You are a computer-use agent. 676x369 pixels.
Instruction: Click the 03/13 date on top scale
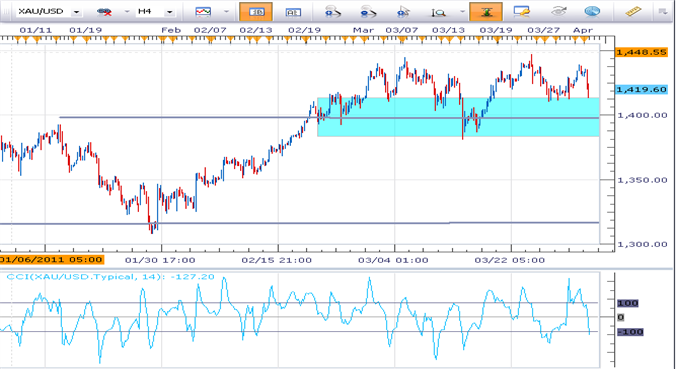point(448,30)
